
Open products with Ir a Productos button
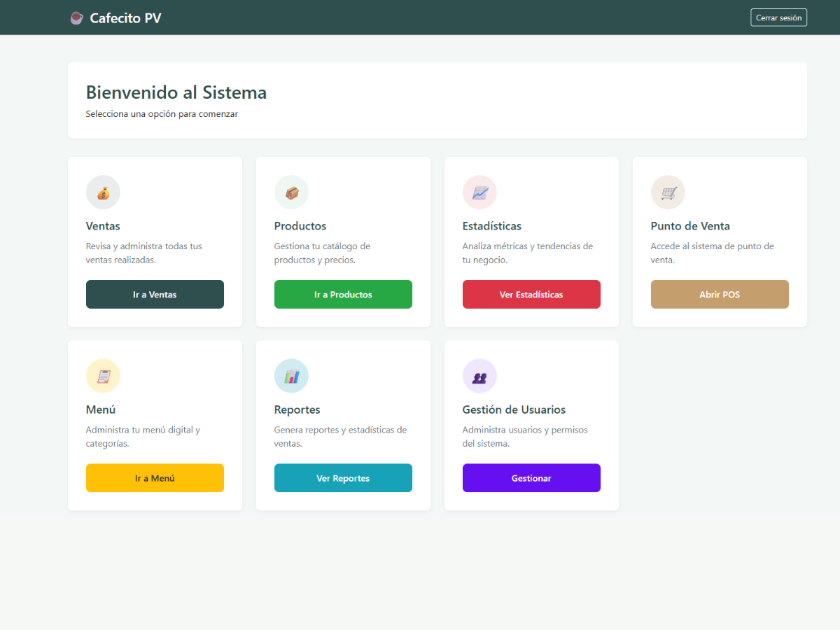(343, 295)
